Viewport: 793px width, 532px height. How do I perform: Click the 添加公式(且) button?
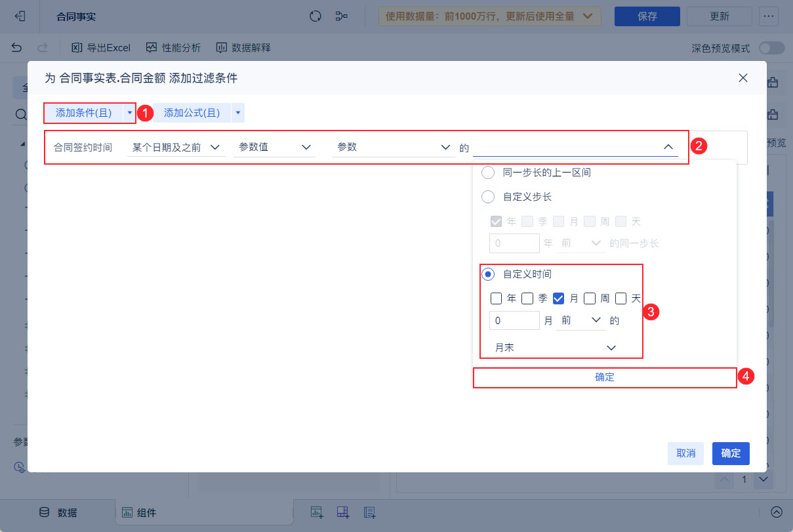pyautogui.click(x=192, y=113)
